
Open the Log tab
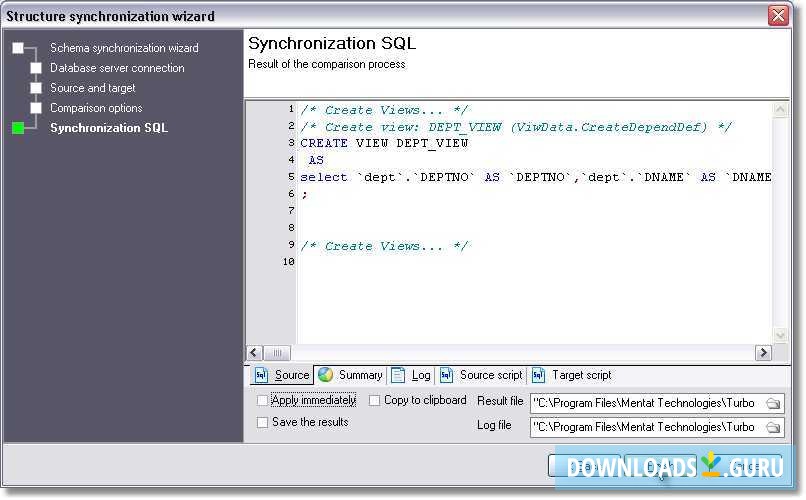click(x=411, y=375)
